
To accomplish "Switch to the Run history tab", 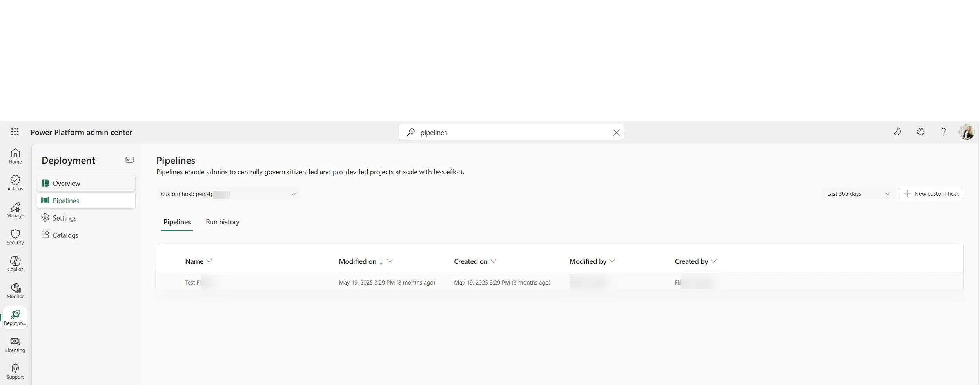I will point(222,222).
